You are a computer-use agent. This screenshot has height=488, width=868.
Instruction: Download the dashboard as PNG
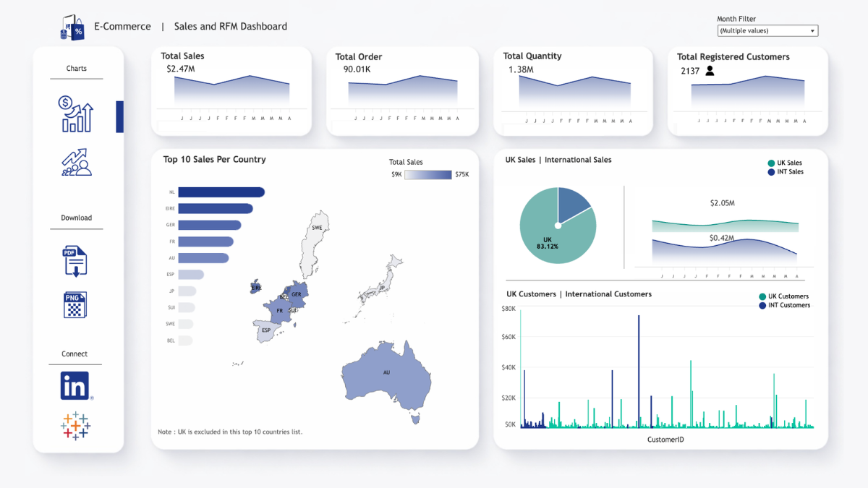tap(75, 304)
